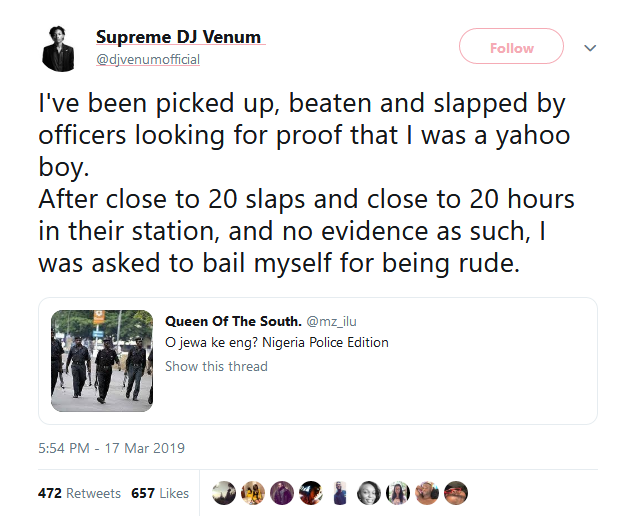Screen dimensions: 634x516
Task: Open the second liker avatar with yellow outfit
Action: pyautogui.click(x=253, y=493)
